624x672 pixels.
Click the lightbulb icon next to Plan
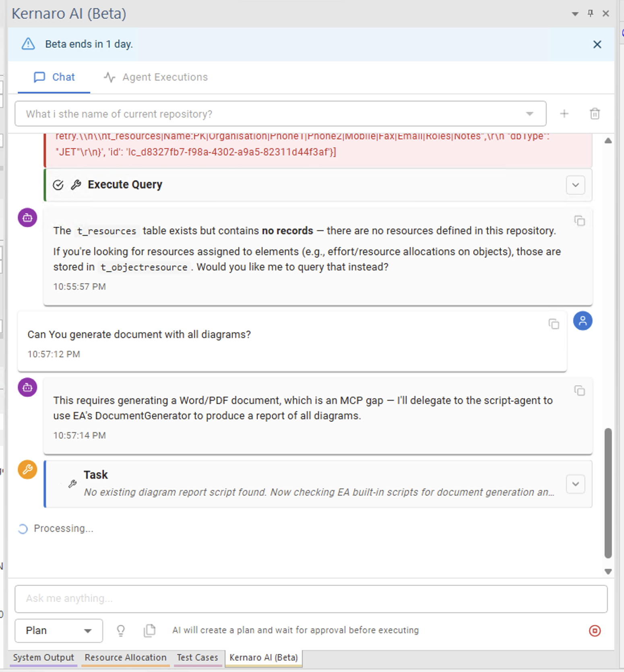(121, 631)
